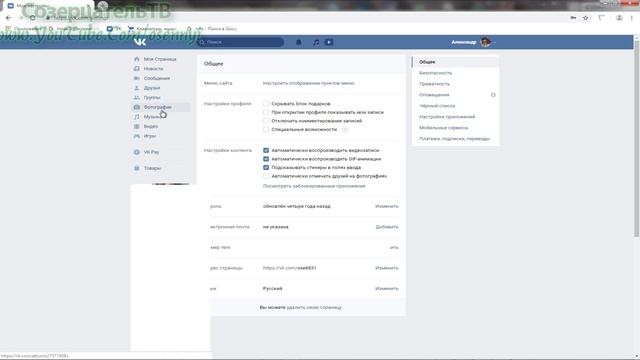Select Приватность settings tab
The image size is (640, 360).
[x=456, y=84]
